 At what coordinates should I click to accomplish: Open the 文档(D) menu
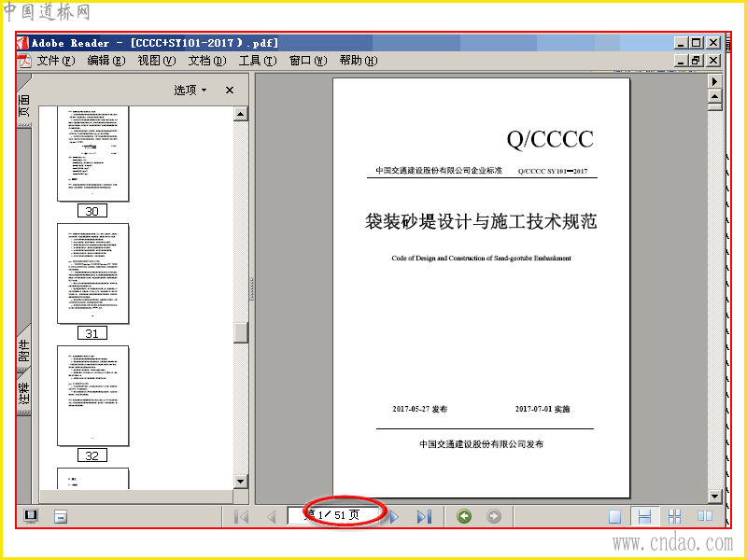(x=206, y=61)
